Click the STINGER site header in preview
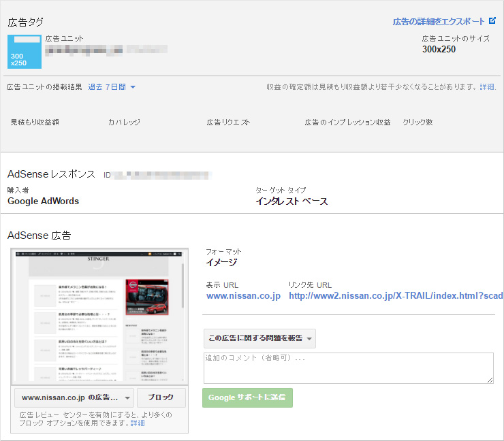The width and height of the screenshot is (504, 441). [x=98, y=259]
